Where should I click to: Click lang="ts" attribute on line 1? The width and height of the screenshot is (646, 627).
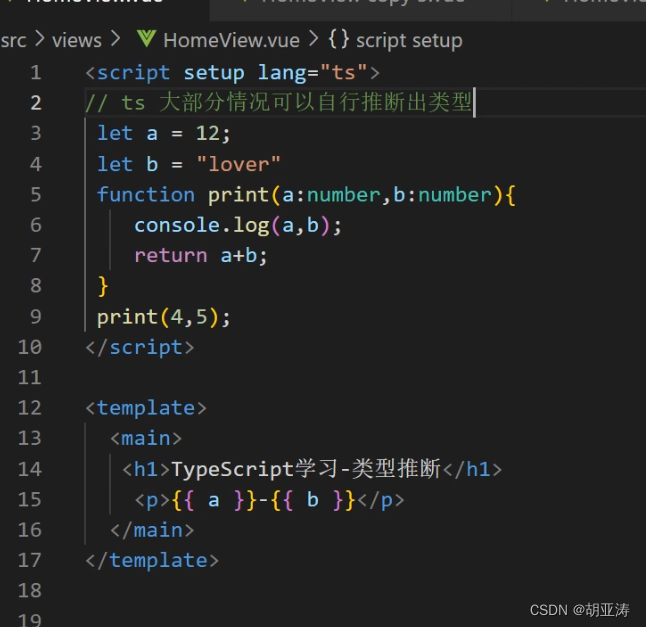[x=312, y=73]
